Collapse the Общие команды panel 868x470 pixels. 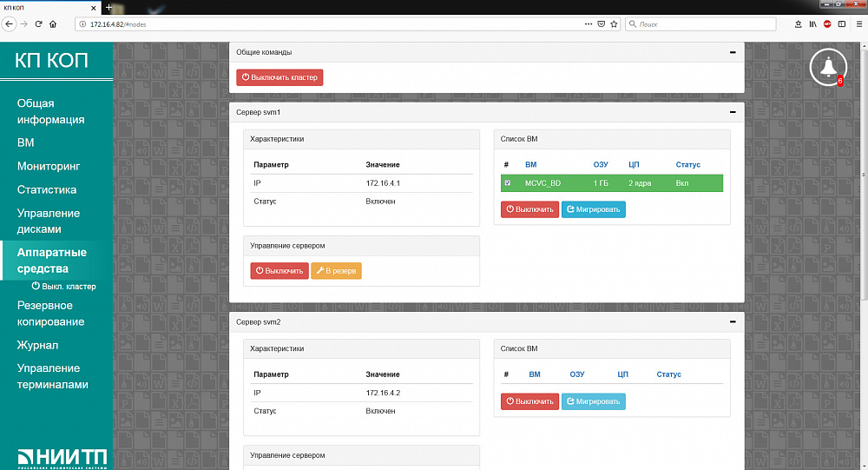[733, 52]
